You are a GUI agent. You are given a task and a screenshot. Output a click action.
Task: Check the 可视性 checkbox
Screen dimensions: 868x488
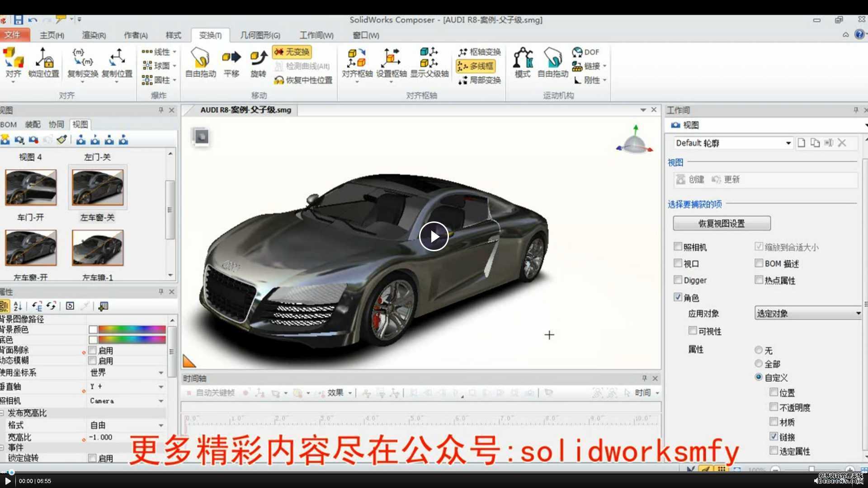(693, 331)
